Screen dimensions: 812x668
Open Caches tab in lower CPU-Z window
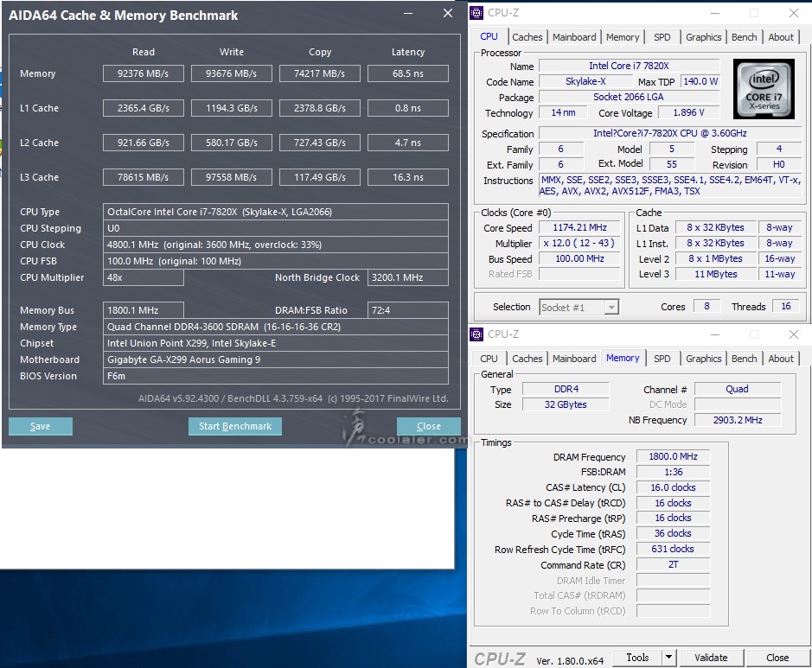[527, 359]
